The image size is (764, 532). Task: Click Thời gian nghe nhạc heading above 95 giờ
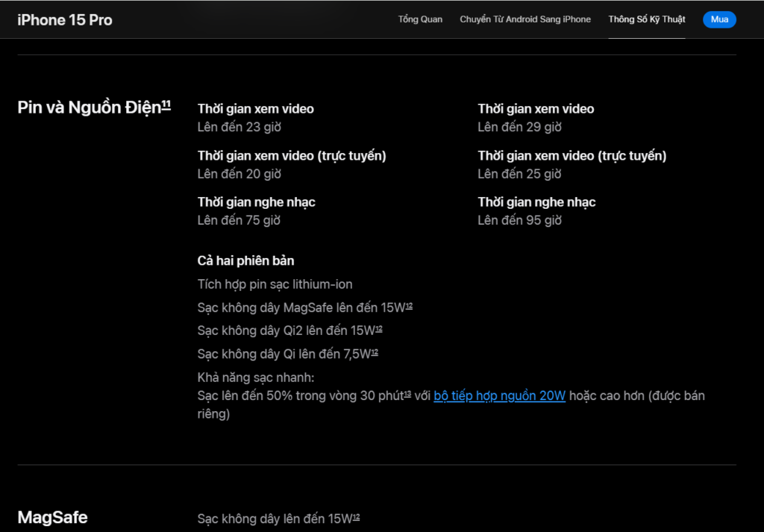[536, 202]
